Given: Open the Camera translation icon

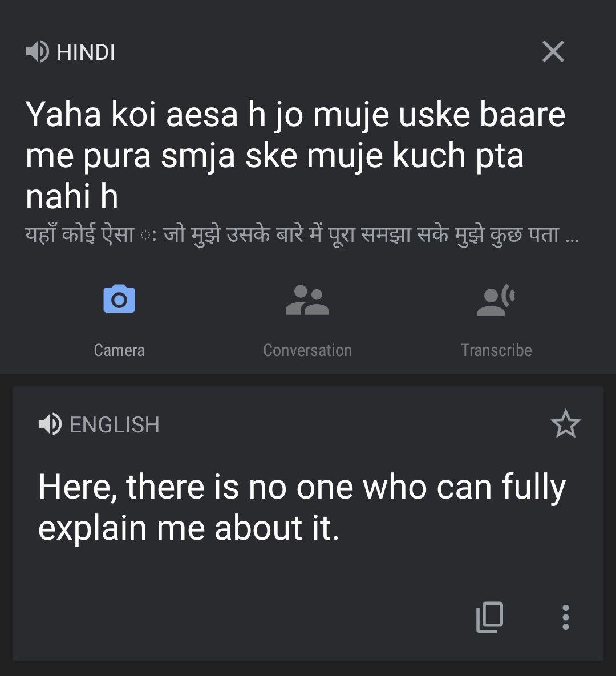Looking at the screenshot, I should [119, 299].
